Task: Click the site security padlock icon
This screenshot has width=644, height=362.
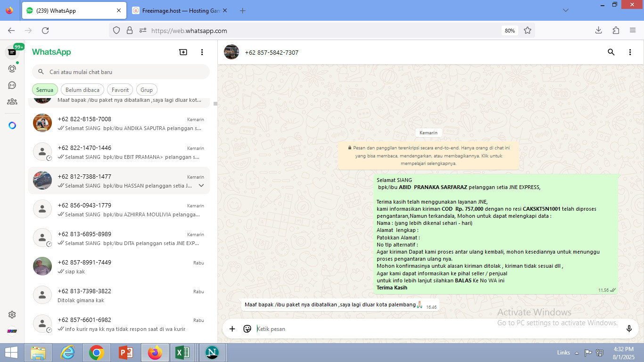Action: pos(130,30)
